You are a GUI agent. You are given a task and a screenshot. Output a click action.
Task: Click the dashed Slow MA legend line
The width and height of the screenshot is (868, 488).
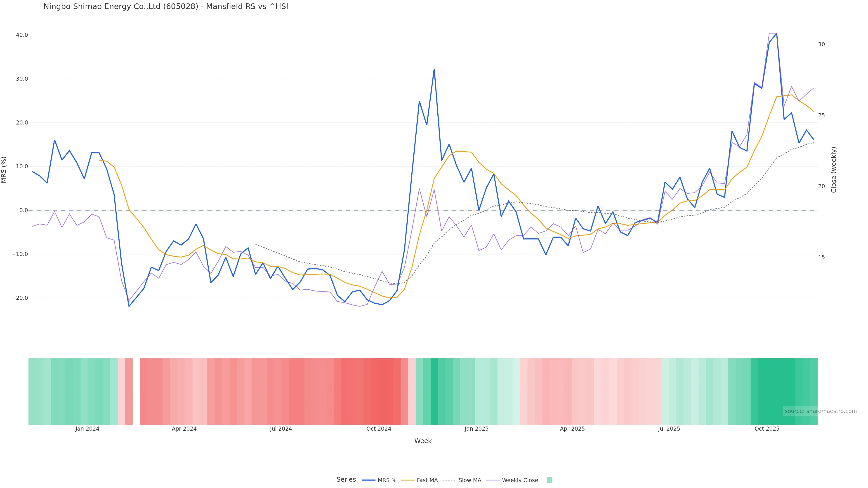coord(449,480)
